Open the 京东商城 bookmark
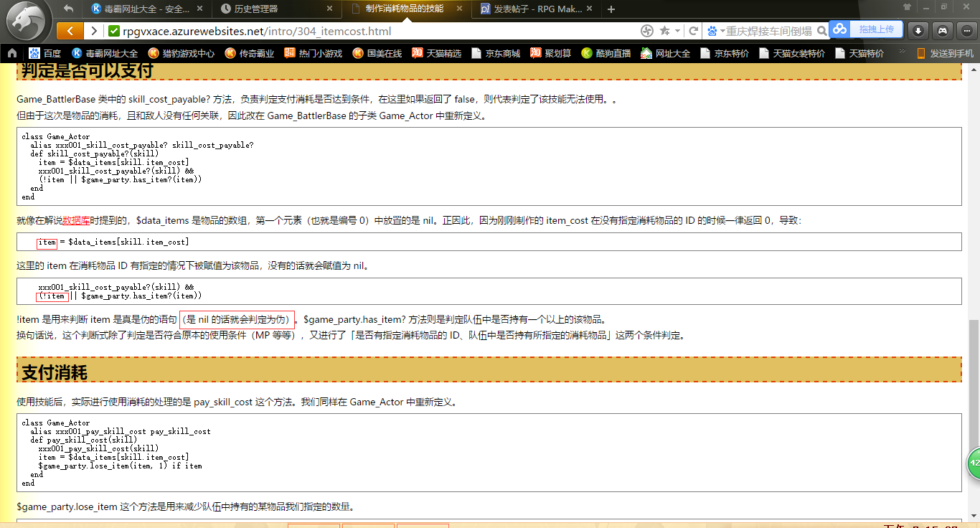The height and width of the screenshot is (528, 980). [495, 53]
